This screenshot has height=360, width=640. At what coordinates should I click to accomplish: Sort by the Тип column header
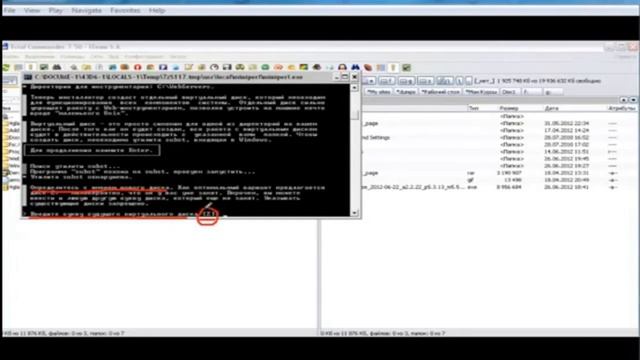point(473,108)
